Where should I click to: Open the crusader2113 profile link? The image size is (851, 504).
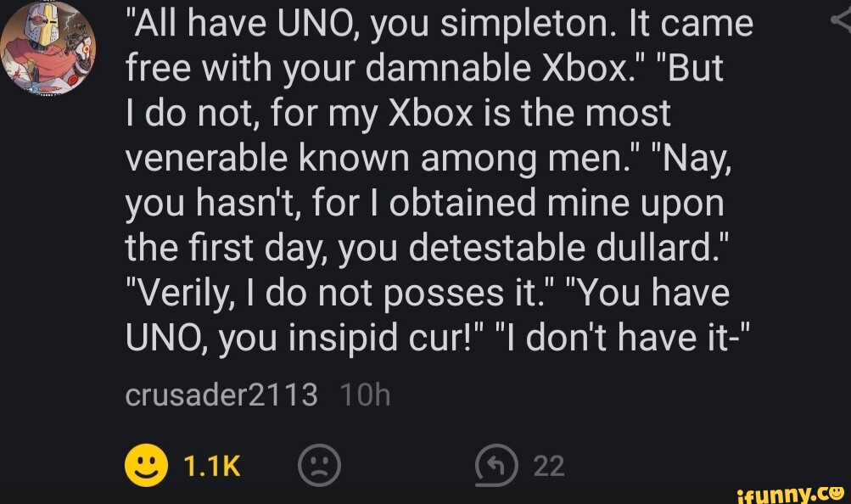point(221,395)
